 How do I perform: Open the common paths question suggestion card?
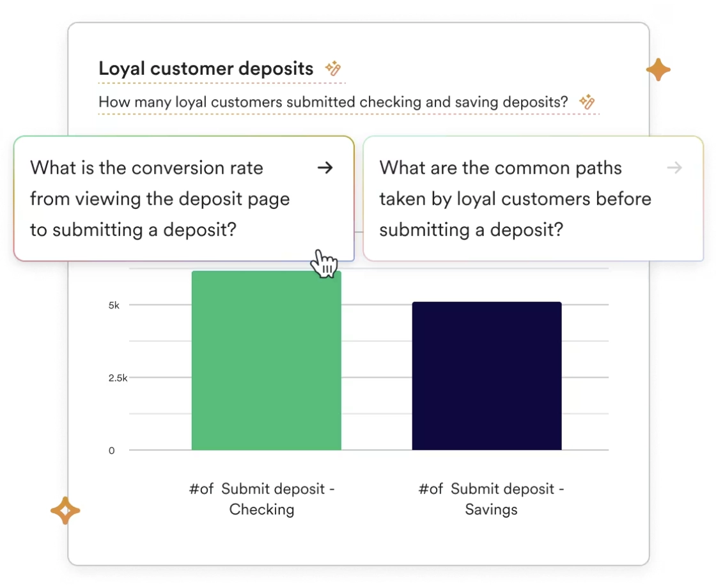click(533, 199)
